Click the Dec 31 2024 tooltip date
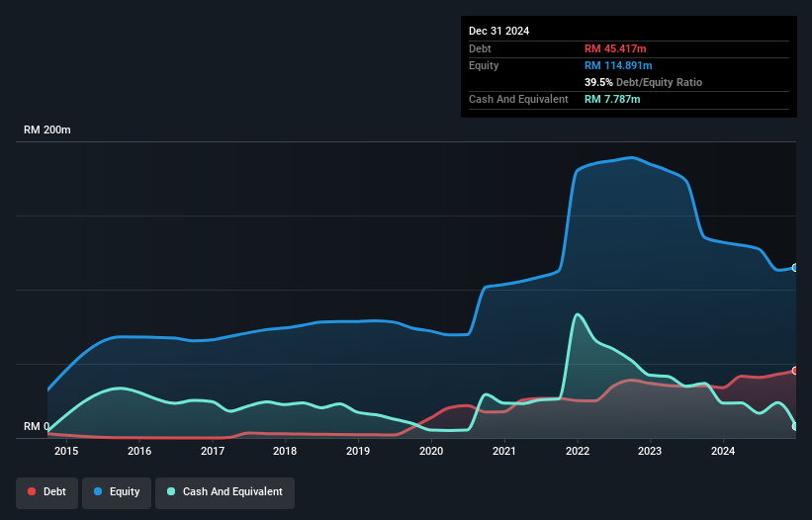Viewport: 812px width, 520px height. click(x=498, y=31)
